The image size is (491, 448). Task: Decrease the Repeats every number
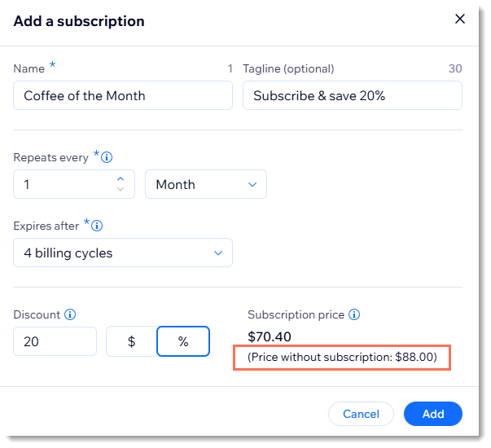click(121, 190)
